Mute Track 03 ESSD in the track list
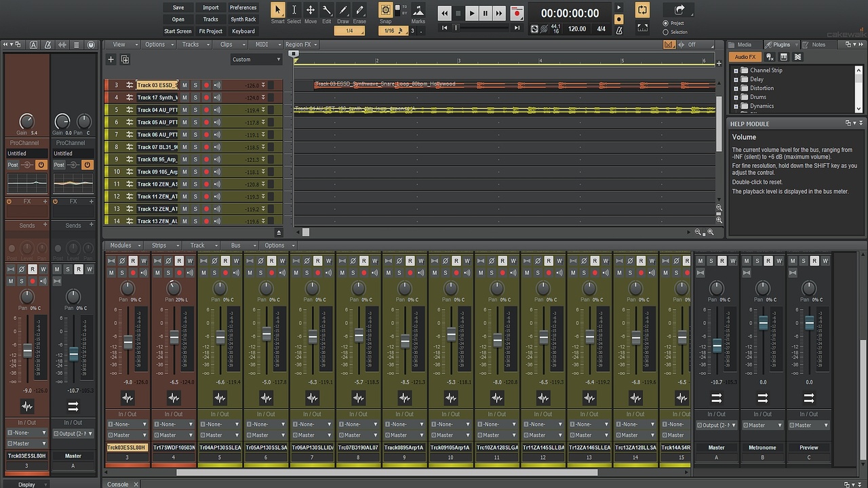Viewport: 868px width, 488px height. click(184, 85)
